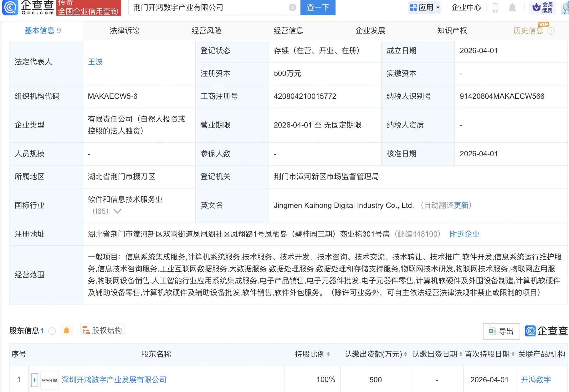The width and height of the screenshot is (569, 392).
Task: Open the 附近企业 link
Action: point(464,234)
